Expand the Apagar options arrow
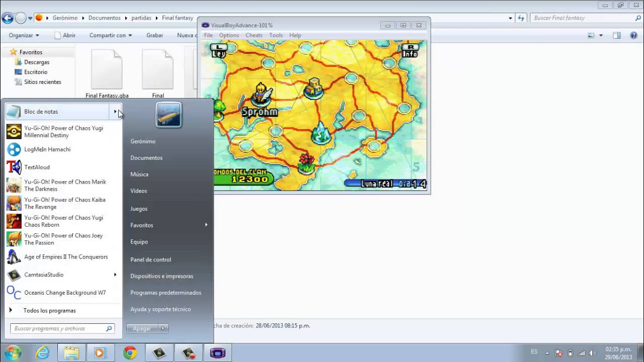The image size is (644, 362). (163, 328)
